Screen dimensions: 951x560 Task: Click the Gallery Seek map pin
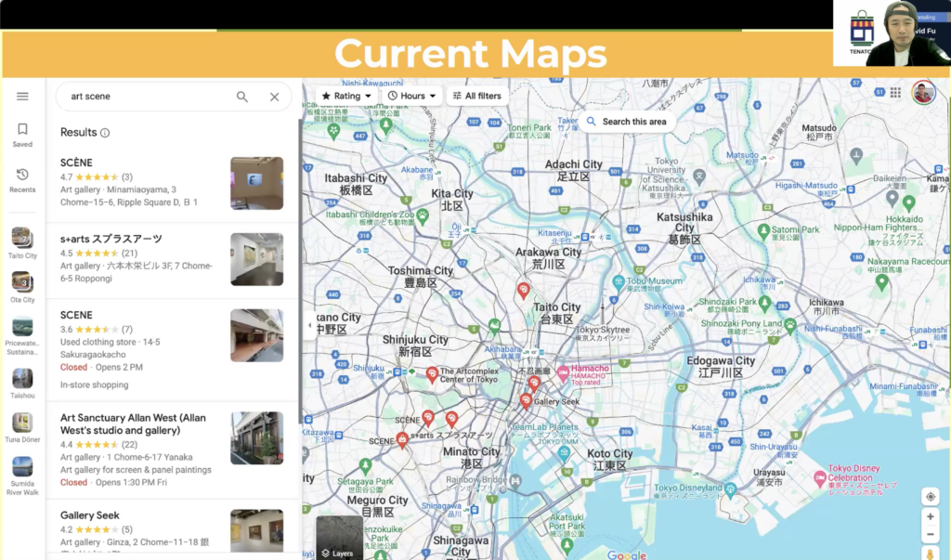coord(526,401)
